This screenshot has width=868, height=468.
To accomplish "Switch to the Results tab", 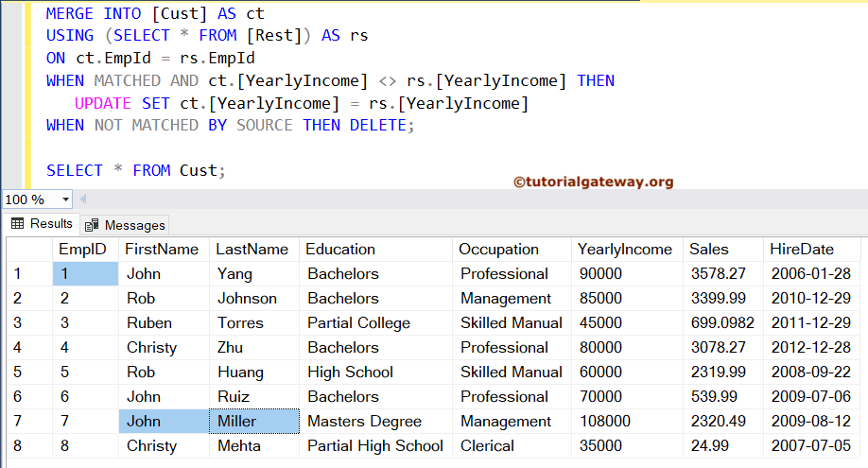I will coord(42,224).
